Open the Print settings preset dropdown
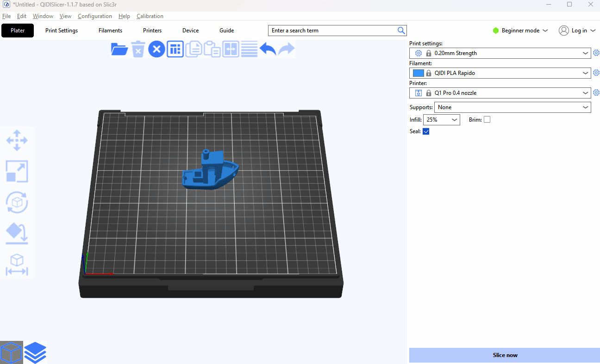The image size is (600, 364). pos(500,53)
